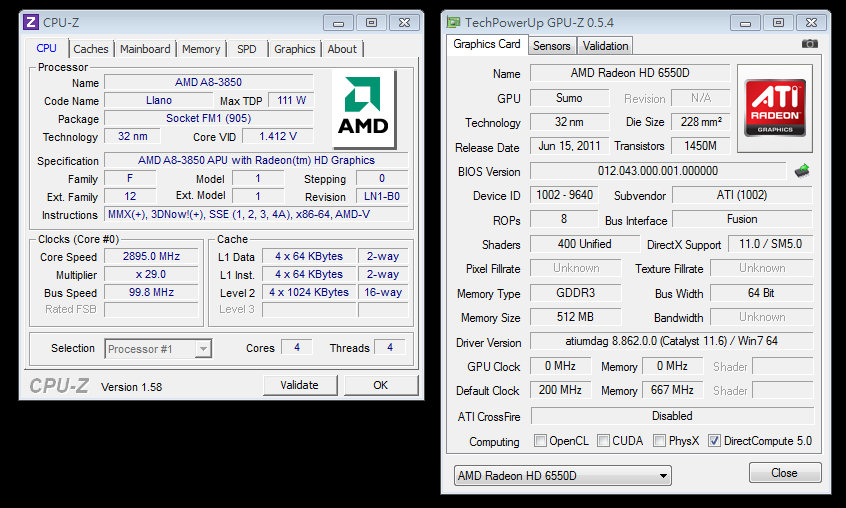Click the Default Clock value 200 MHz

(x=560, y=390)
